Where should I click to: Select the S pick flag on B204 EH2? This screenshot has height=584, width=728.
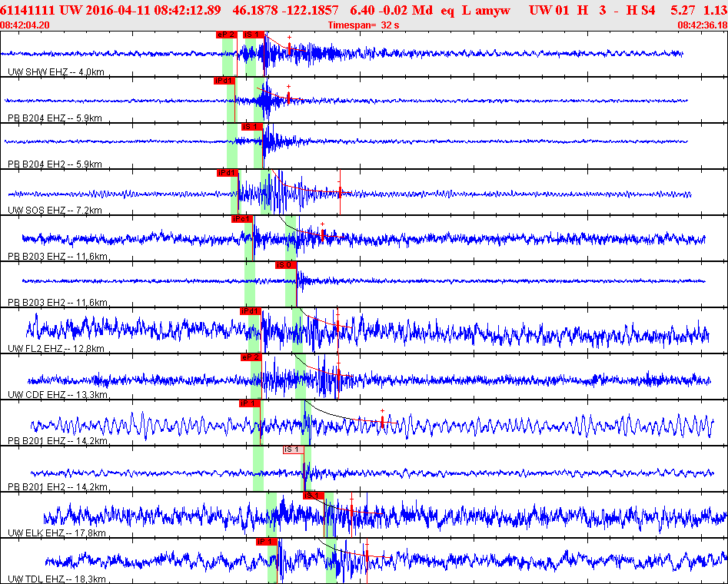(x=251, y=127)
